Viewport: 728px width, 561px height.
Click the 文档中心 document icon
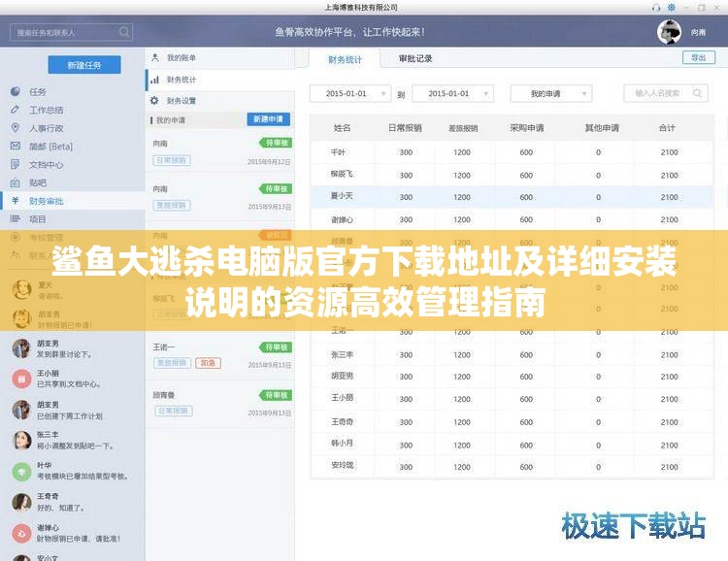pyautogui.click(x=16, y=164)
